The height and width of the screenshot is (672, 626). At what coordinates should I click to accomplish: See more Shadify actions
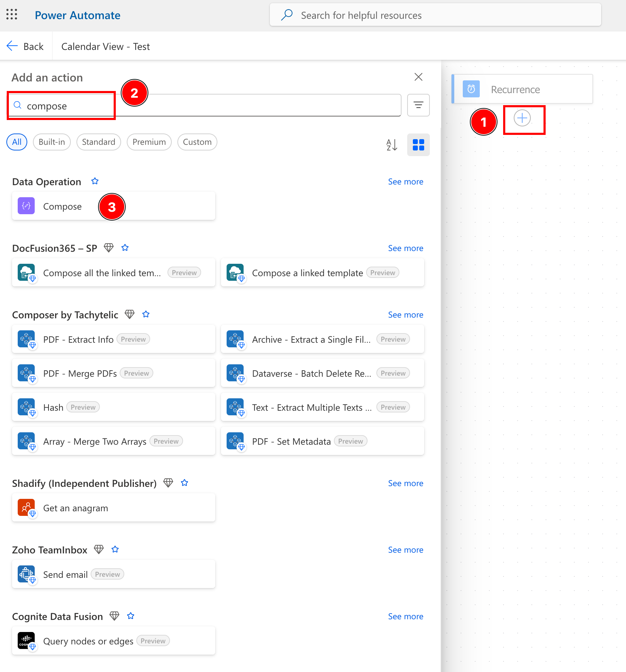[x=405, y=483]
